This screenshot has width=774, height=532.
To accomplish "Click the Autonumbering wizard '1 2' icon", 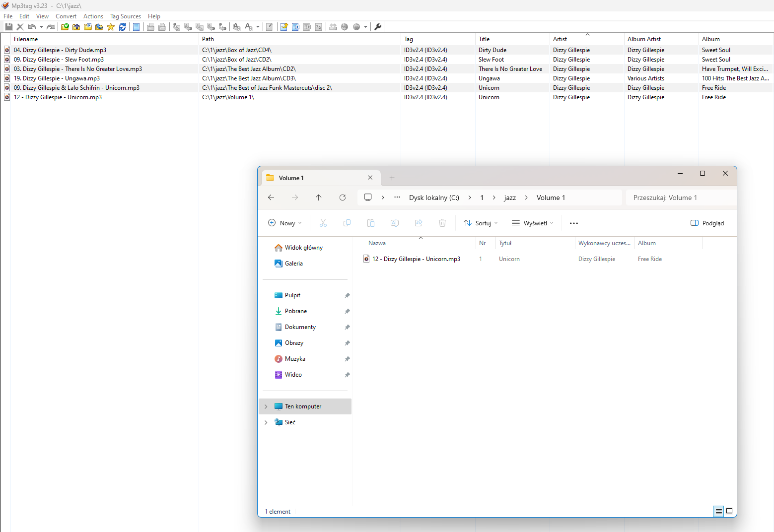I will [318, 27].
